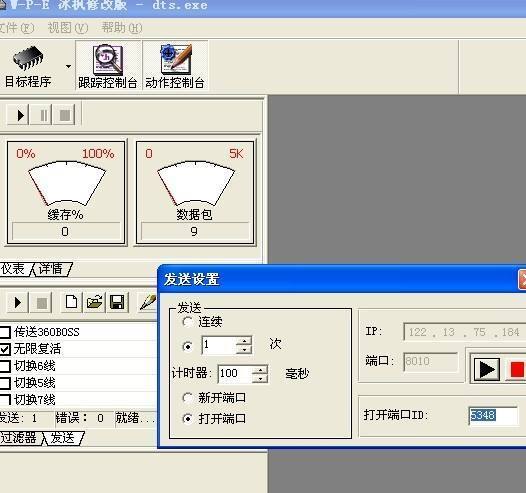Image resolution: width=526 pixels, height=493 pixels.
Task: Edit filter with the pencil icon
Action: 148,302
